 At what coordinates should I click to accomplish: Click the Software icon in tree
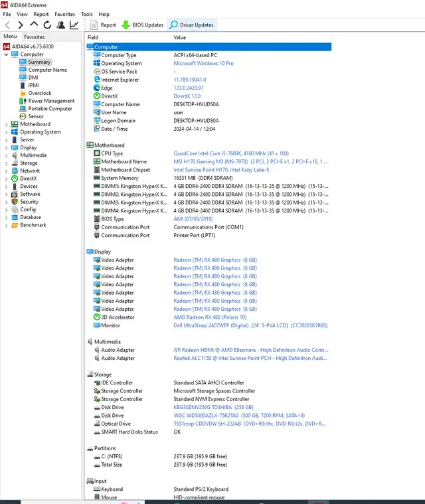[15, 194]
